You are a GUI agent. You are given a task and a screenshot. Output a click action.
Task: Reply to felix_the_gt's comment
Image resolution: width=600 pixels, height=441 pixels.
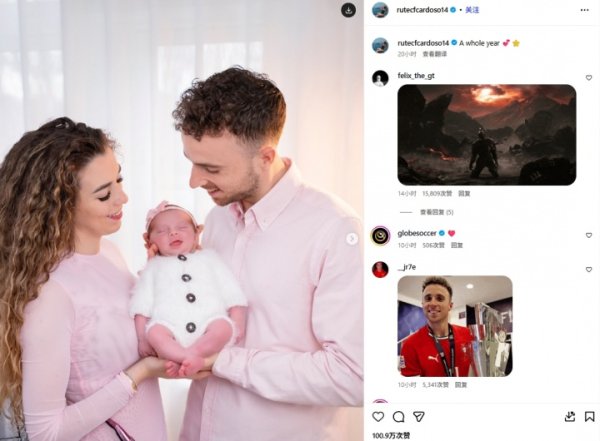click(x=464, y=194)
